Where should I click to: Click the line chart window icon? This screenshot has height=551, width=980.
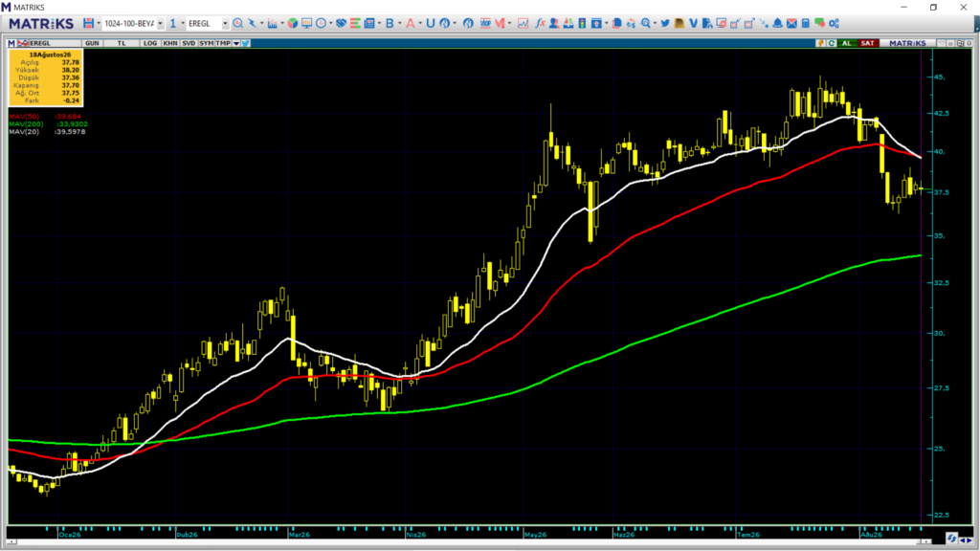tap(523, 23)
